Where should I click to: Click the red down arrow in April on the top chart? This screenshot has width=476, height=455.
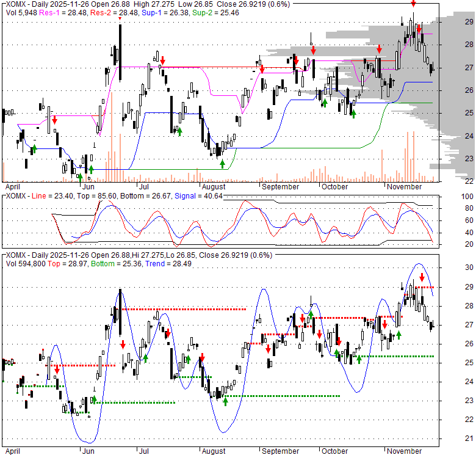[54, 119]
